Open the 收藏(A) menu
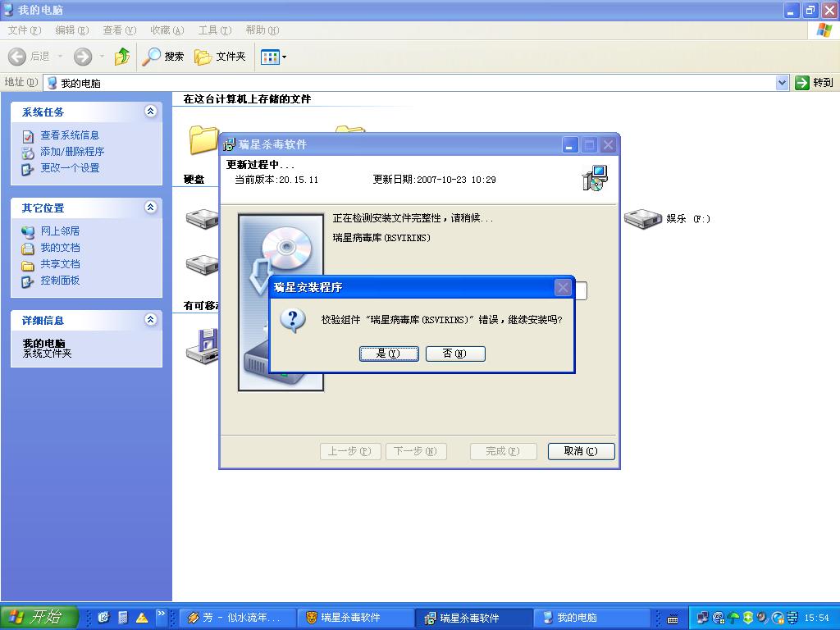 tap(167, 30)
